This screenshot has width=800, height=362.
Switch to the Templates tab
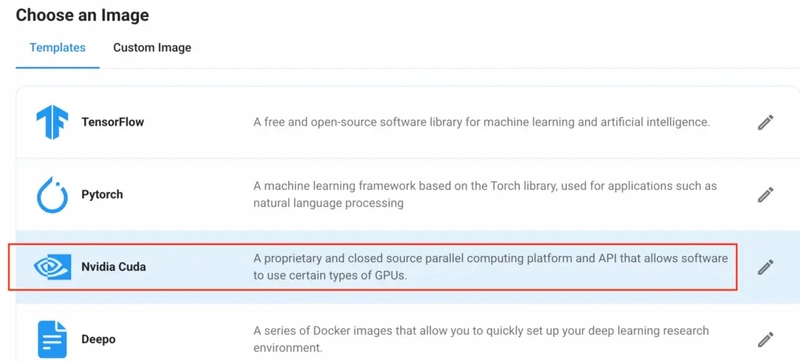[x=58, y=48]
